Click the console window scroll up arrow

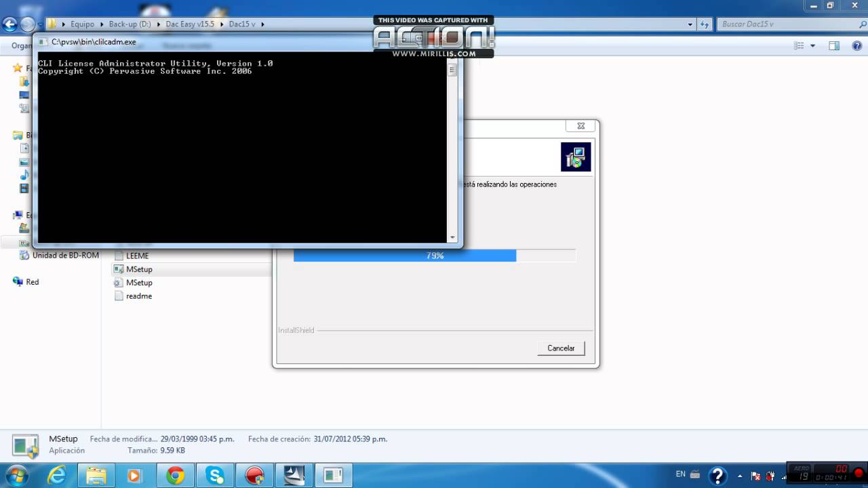coord(452,59)
